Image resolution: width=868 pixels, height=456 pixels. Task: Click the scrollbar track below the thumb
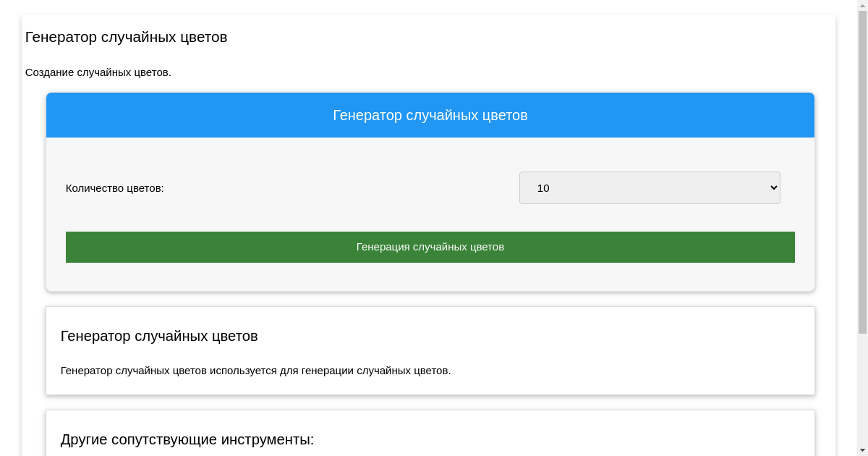[x=862, y=391]
